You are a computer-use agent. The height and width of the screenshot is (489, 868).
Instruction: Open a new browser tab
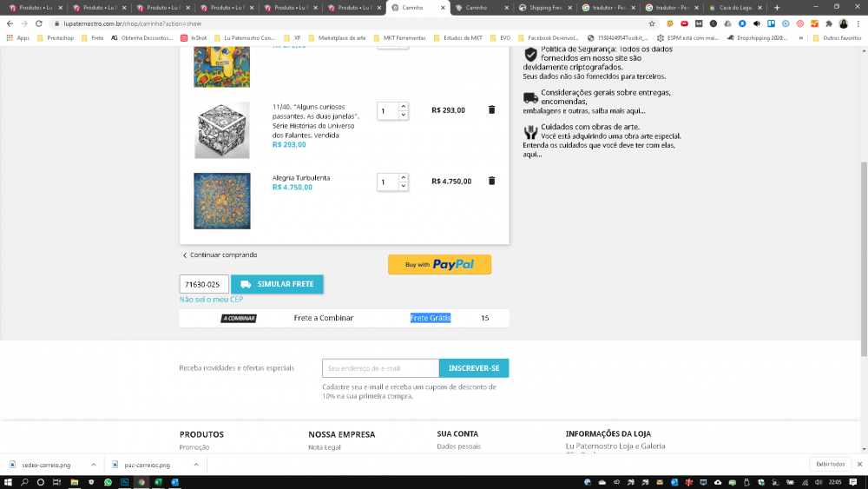(777, 8)
